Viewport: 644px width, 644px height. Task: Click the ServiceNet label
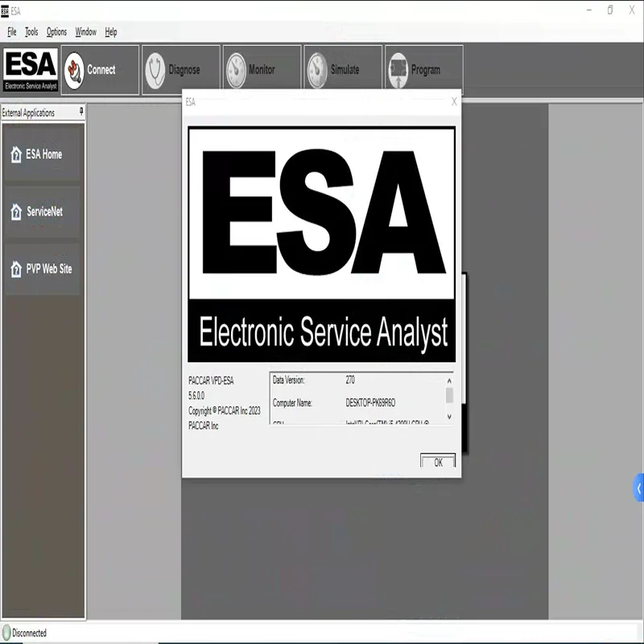[45, 212]
